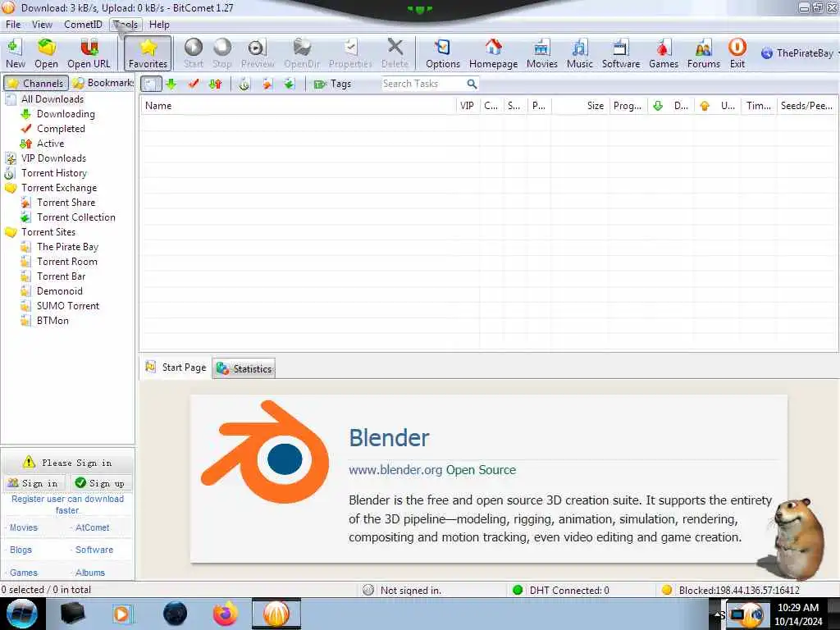Switch to the Statistics tab
840x630 pixels.
point(244,368)
